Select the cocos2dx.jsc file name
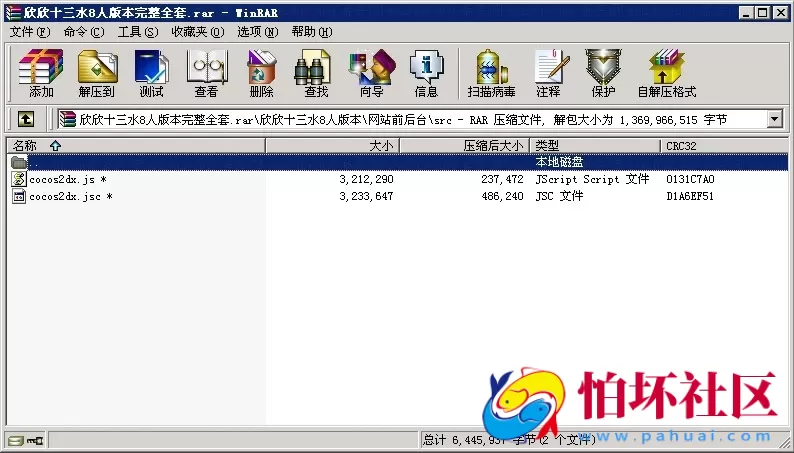Viewport: 794px width, 453px height. pyautogui.click(x=71, y=196)
